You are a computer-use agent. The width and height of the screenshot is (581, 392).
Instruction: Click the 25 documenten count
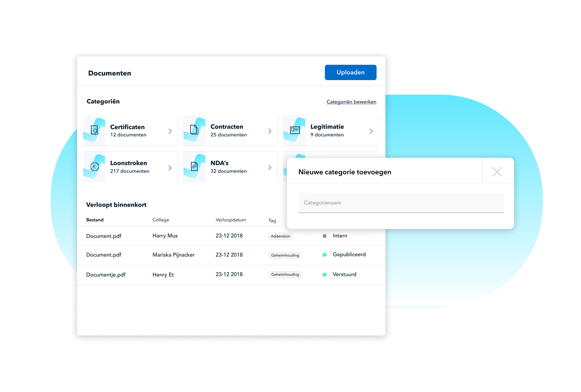click(x=229, y=135)
